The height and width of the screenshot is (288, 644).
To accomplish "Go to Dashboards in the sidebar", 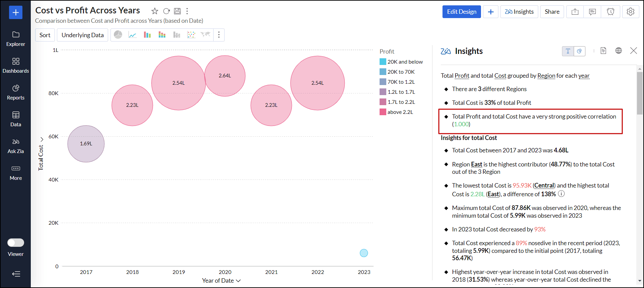I will (16, 66).
